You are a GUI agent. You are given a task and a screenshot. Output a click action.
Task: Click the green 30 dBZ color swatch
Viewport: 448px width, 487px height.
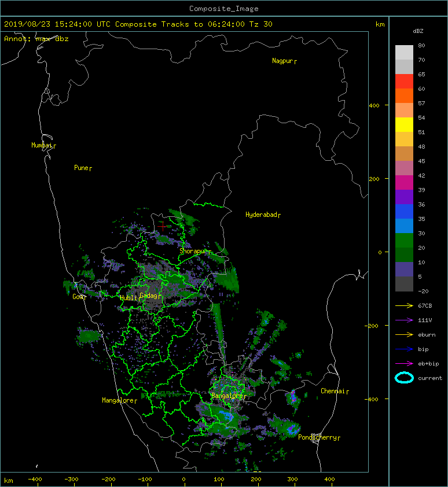click(x=404, y=241)
